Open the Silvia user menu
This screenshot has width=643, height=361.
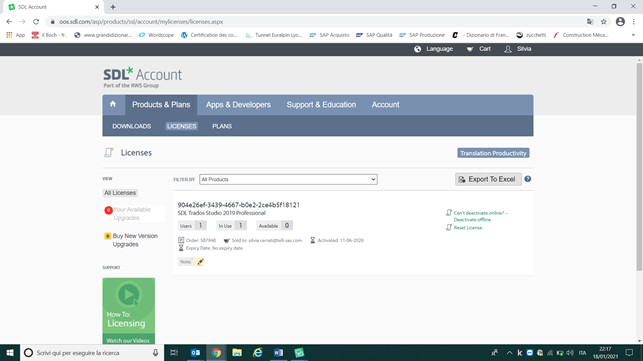coord(518,49)
